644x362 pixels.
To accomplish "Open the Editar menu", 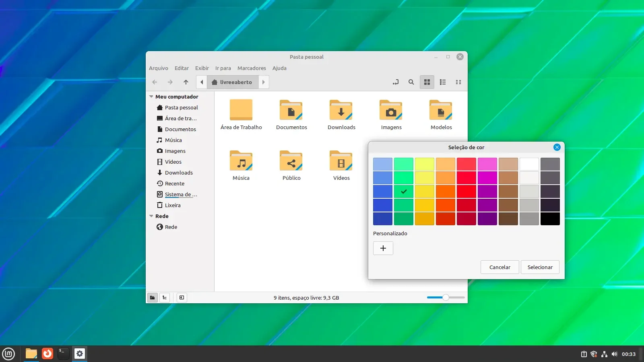I will click(182, 68).
